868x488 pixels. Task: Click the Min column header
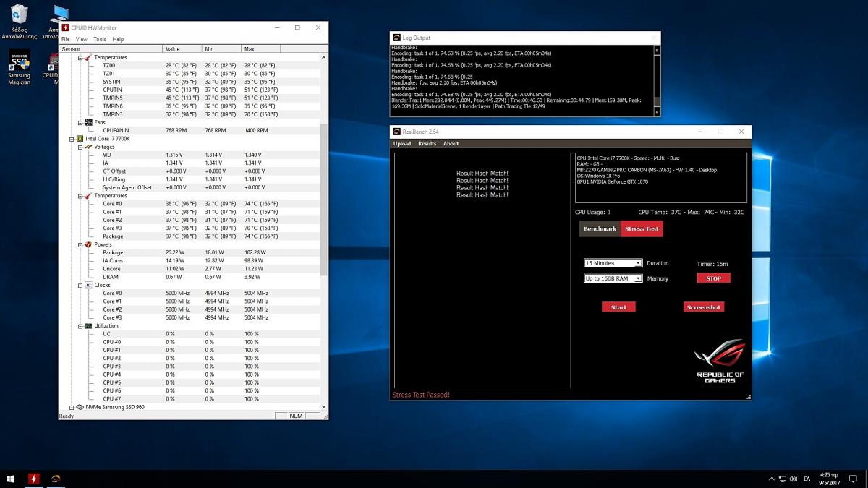point(221,48)
